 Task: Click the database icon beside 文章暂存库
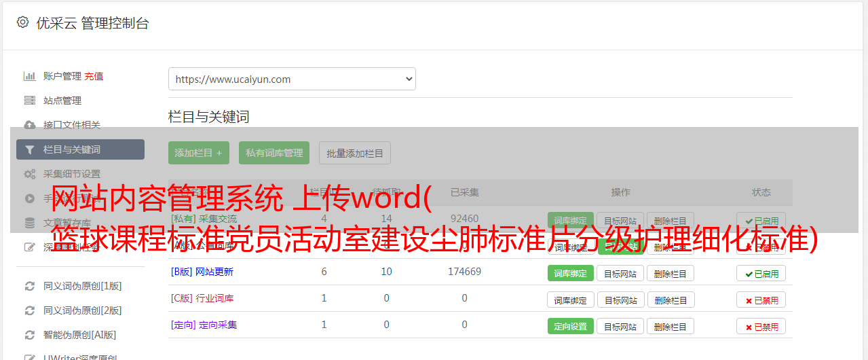tap(30, 223)
